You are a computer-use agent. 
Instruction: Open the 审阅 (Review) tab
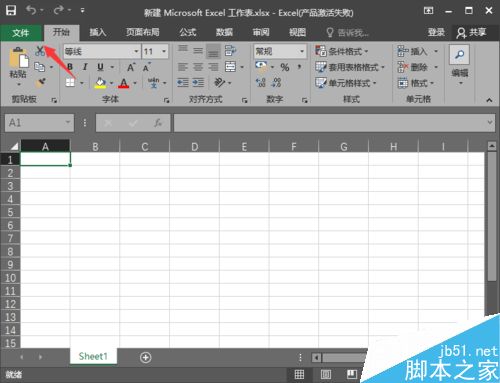261,32
